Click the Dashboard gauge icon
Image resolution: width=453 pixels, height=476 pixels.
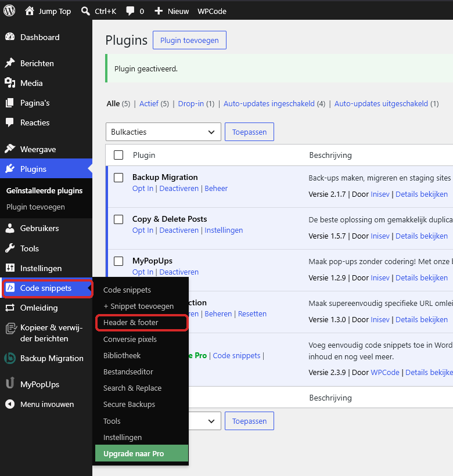10,37
